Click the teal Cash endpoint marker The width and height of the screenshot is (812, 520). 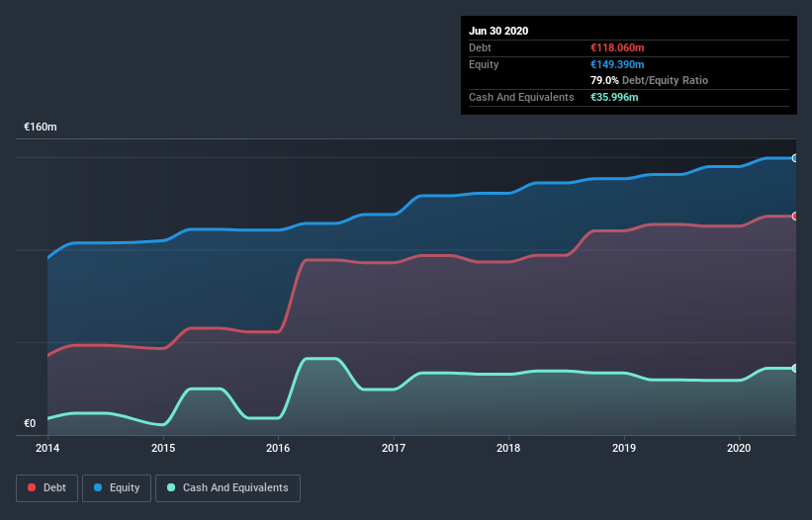pos(795,369)
